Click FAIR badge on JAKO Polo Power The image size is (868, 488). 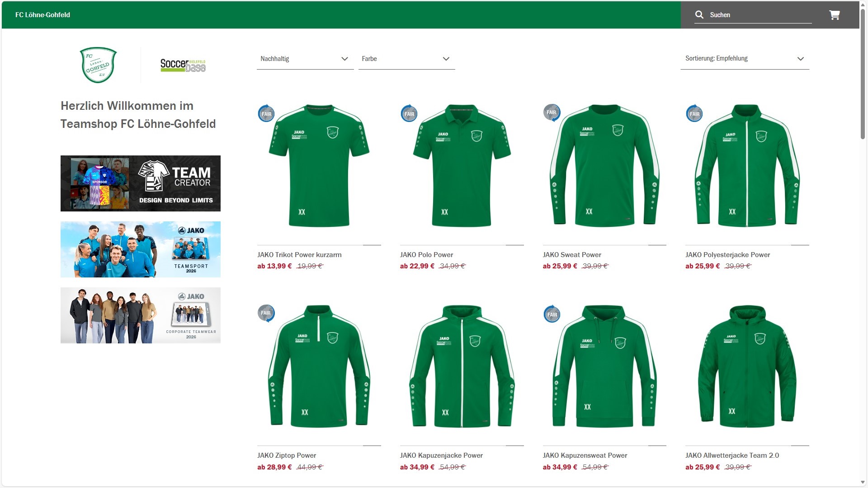[x=409, y=113]
